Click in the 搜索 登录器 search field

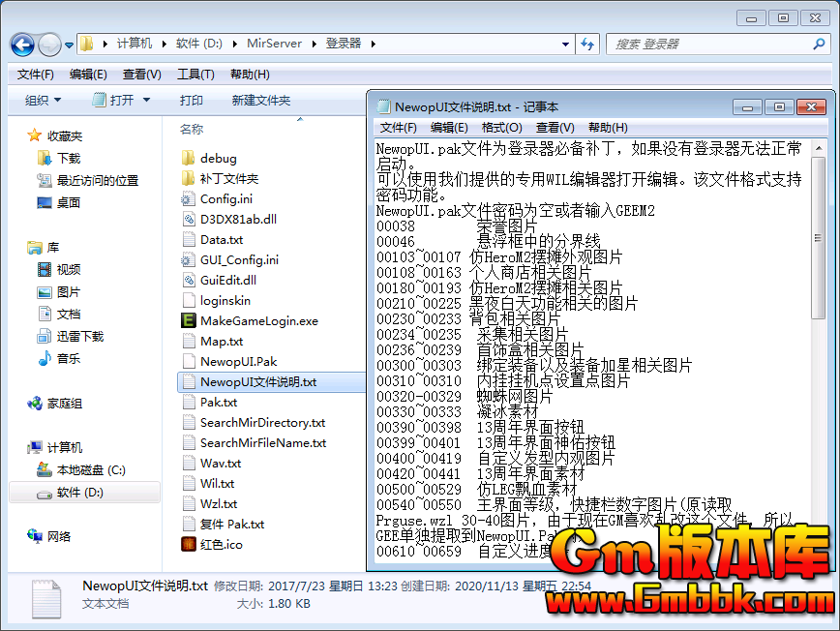pyautogui.click(x=711, y=45)
